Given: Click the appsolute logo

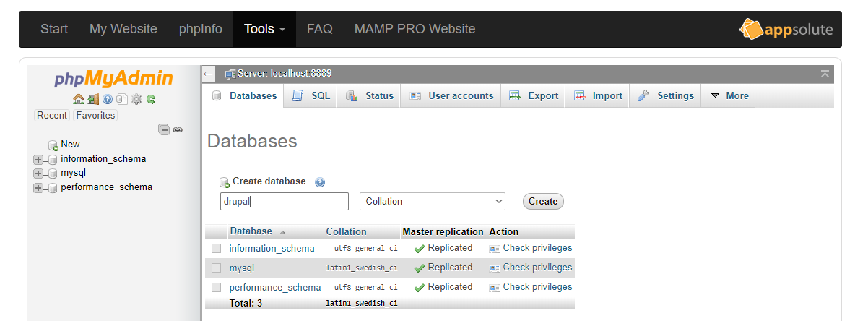Looking at the screenshot, I should tap(786, 30).
